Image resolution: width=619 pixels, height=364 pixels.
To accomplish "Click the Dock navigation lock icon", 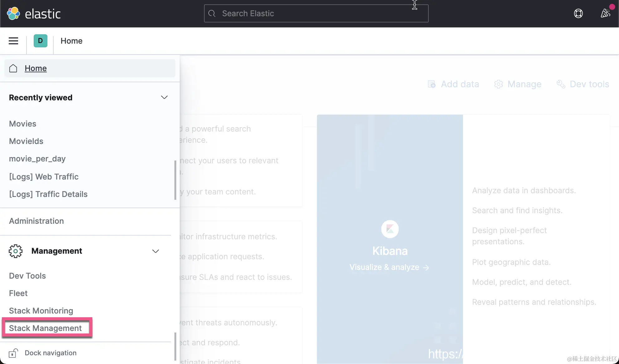I will 13,353.
